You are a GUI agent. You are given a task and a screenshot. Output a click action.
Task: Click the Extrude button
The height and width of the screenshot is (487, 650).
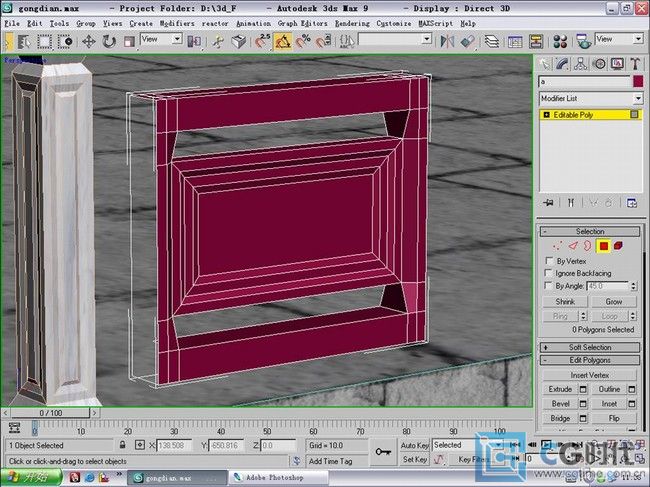[560, 389]
